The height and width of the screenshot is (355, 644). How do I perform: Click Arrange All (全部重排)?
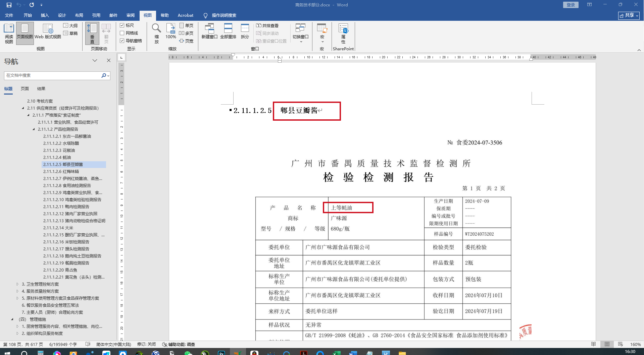tap(228, 31)
